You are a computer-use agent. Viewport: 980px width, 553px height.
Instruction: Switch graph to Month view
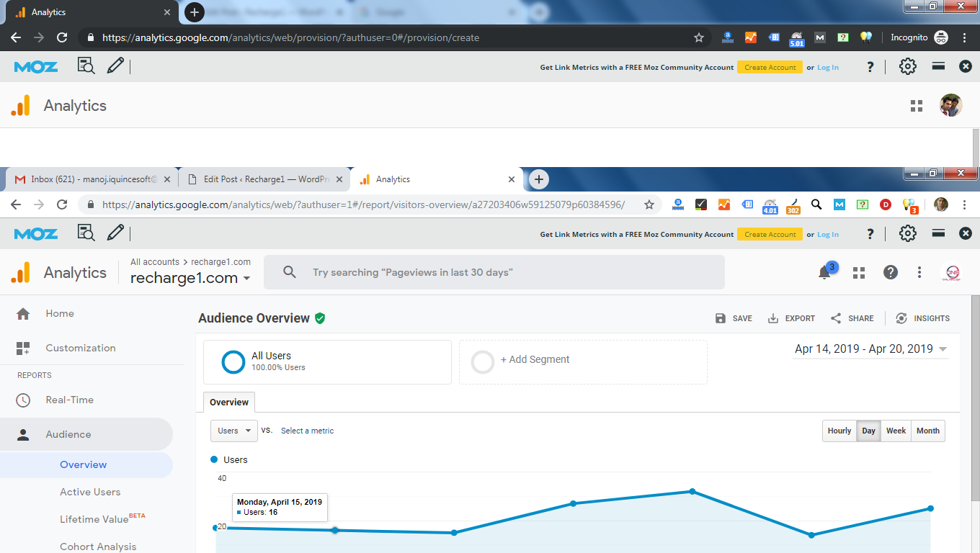pos(927,431)
